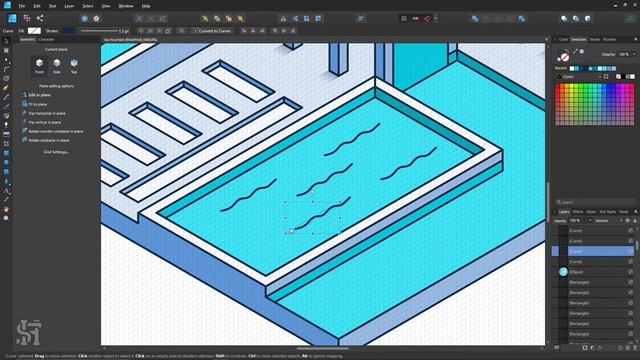Click Convert to Curves button

click(x=212, y=31)
